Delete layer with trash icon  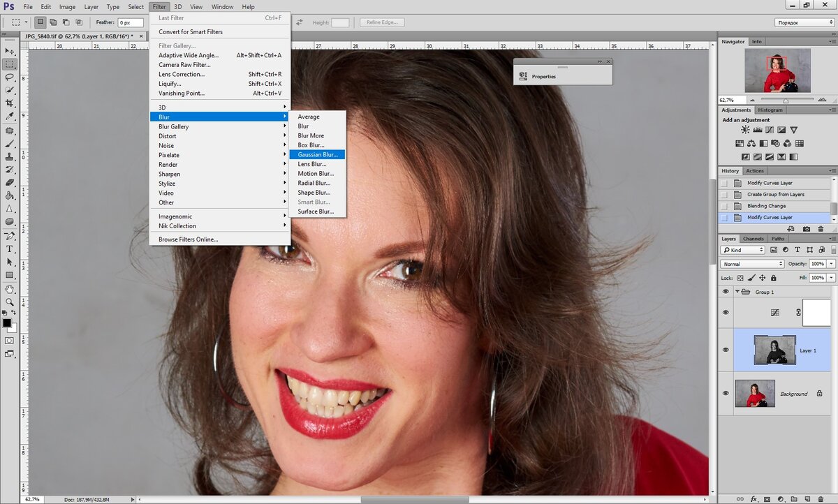pos(821,499)
